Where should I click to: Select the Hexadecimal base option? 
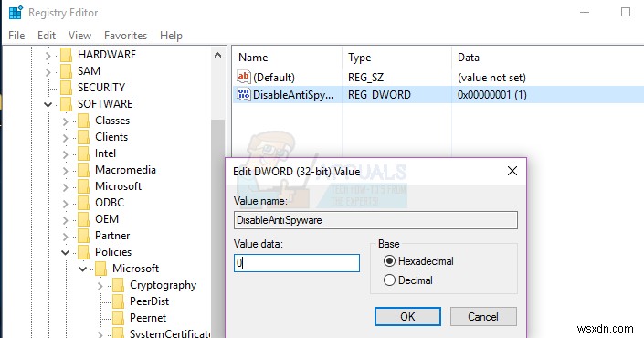[418, 261]
